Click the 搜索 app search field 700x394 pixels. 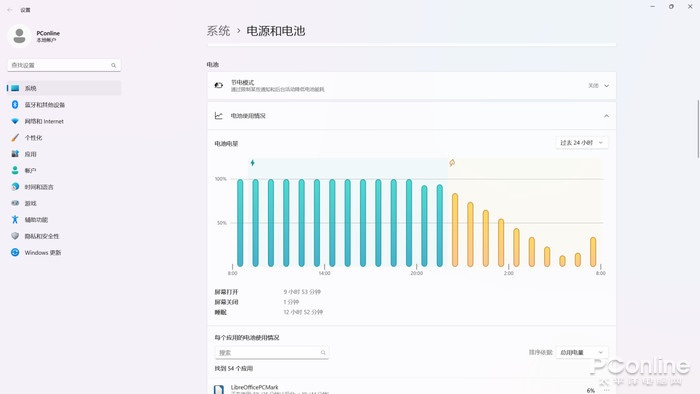tap(272, 353)
